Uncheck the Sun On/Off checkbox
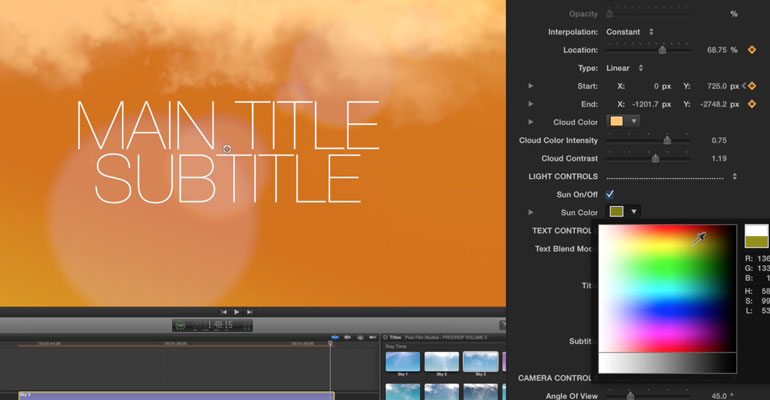The image size is (770, 400). click(x=609, y=194)
